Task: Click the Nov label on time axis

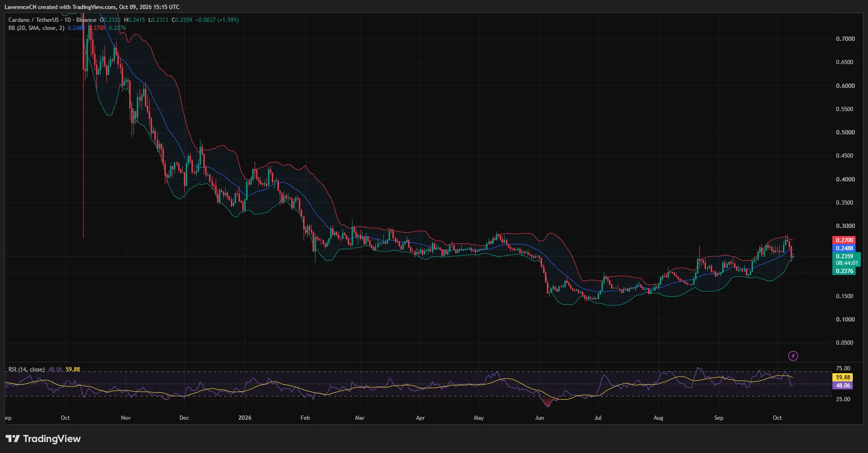Action: (125, 418)
